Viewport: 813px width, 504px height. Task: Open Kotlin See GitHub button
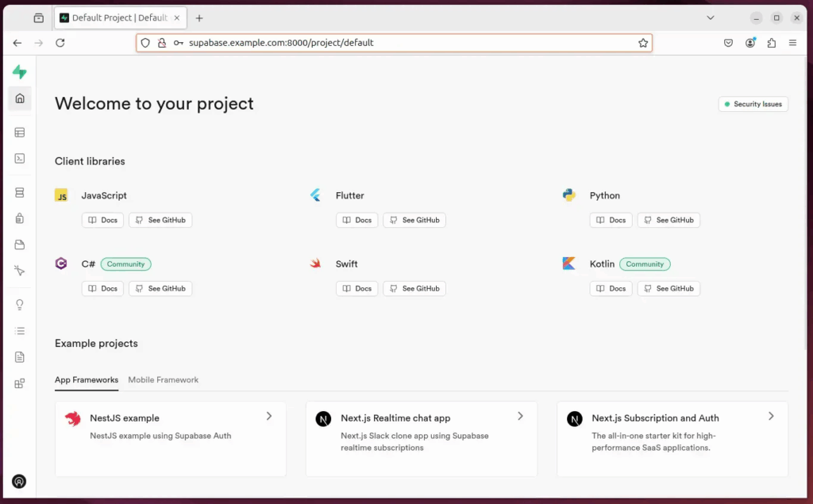point(669,289)
